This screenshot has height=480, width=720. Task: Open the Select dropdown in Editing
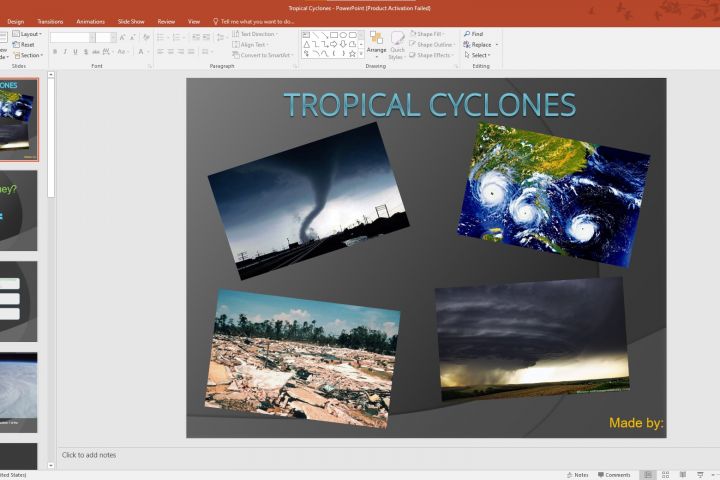coord(481,55)
